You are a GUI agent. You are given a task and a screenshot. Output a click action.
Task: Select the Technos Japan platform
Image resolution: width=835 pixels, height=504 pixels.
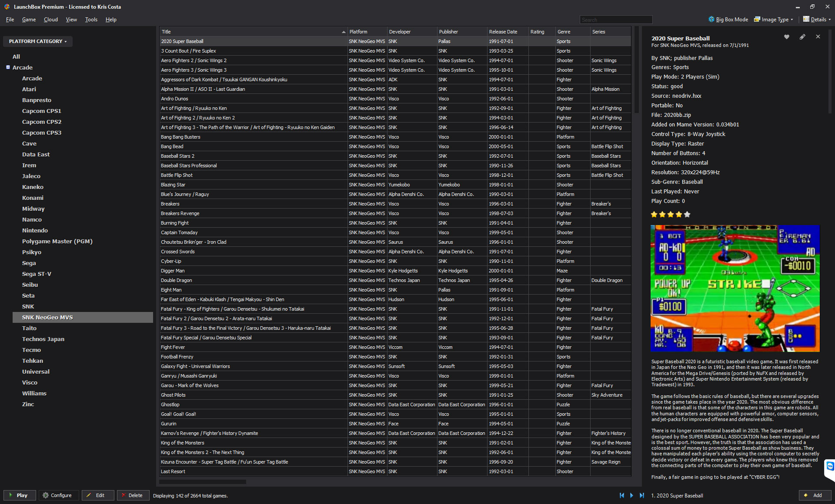(43, 339)
